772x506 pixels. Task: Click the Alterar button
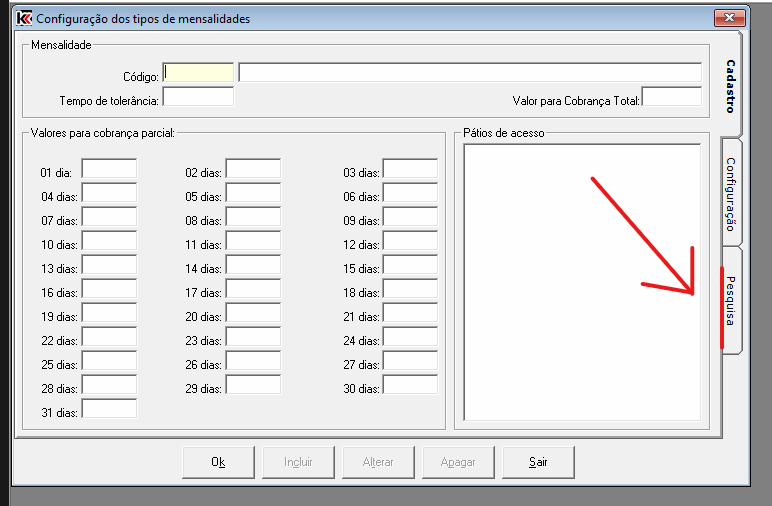[x=378, y=462]
